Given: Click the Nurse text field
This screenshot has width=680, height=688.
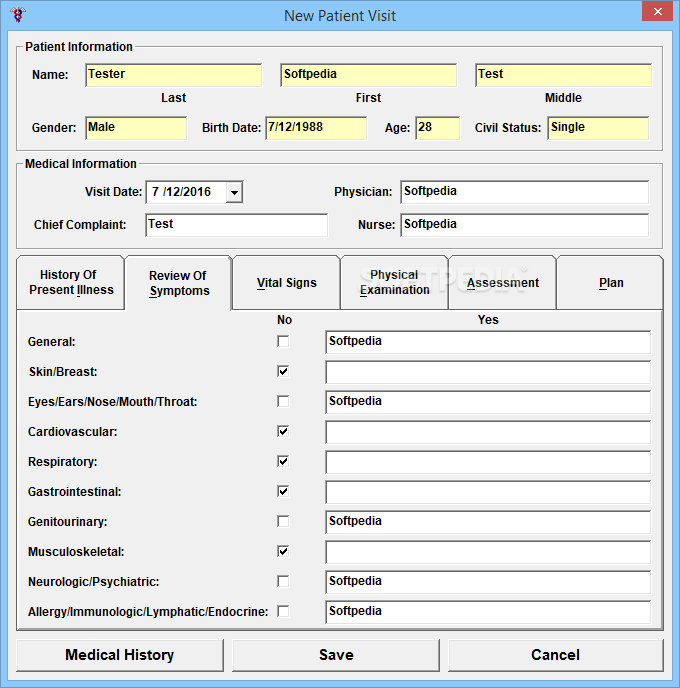Looking at the screenshot, I should click(524, 225).
